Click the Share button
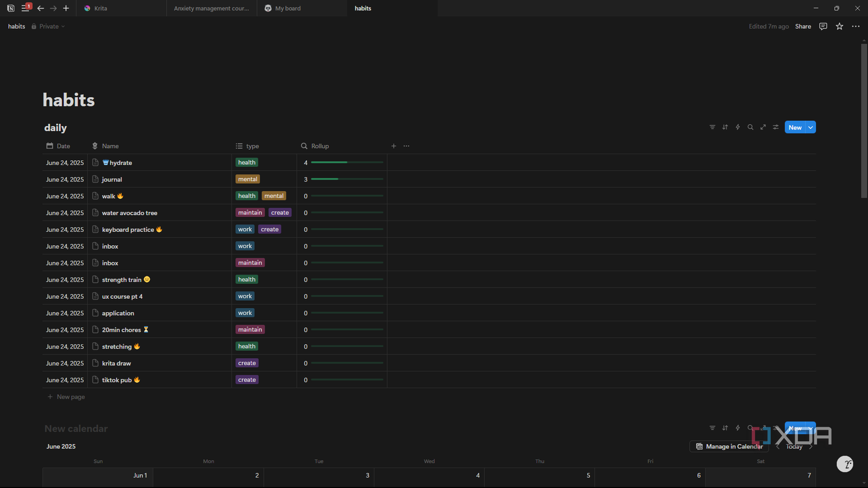868x488 pixels. point(803,27)
